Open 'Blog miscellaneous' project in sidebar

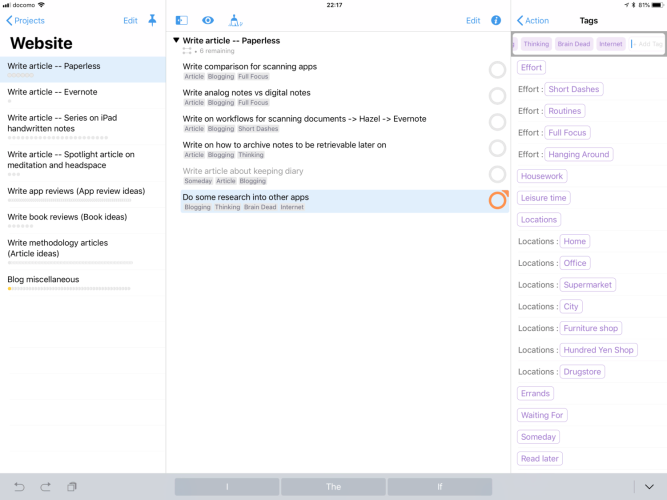[43, 280]
